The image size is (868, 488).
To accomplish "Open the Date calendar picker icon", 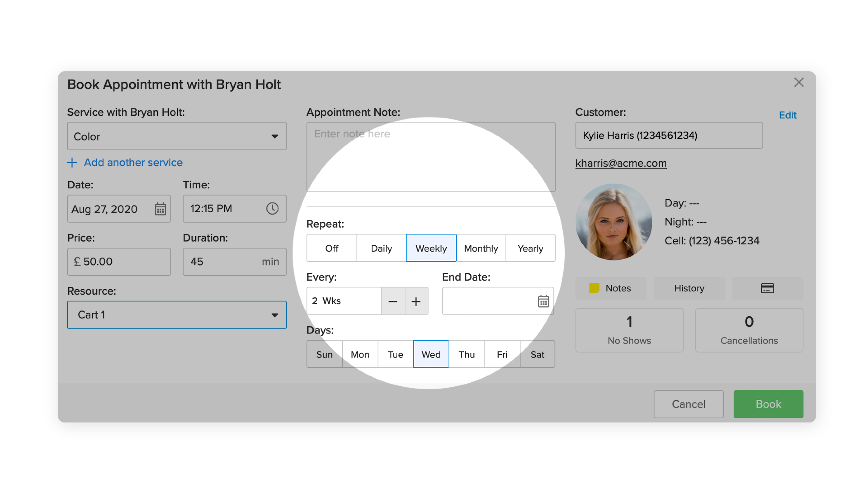I will pos(160,209).
